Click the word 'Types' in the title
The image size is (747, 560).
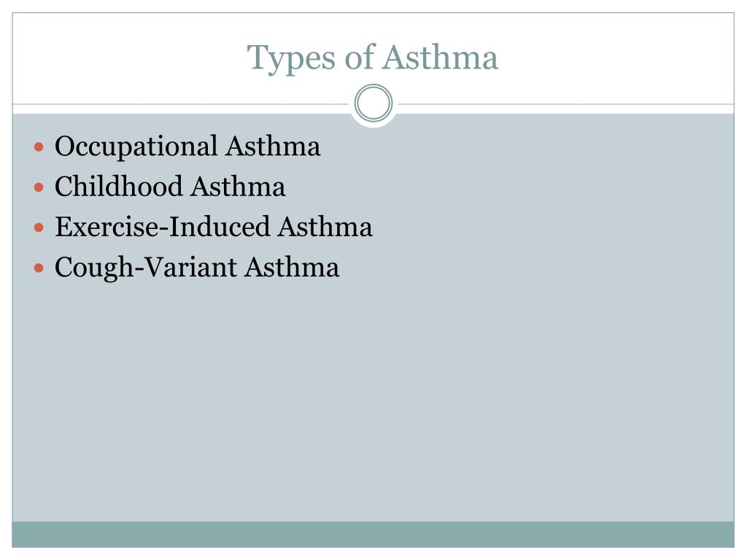click(x=292, y=59)
